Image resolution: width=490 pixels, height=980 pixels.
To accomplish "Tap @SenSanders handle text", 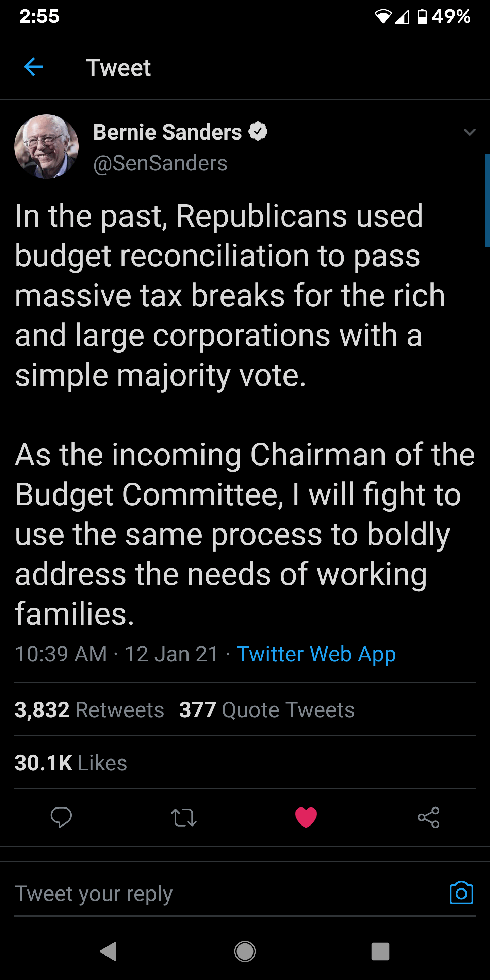I will 160,163.
